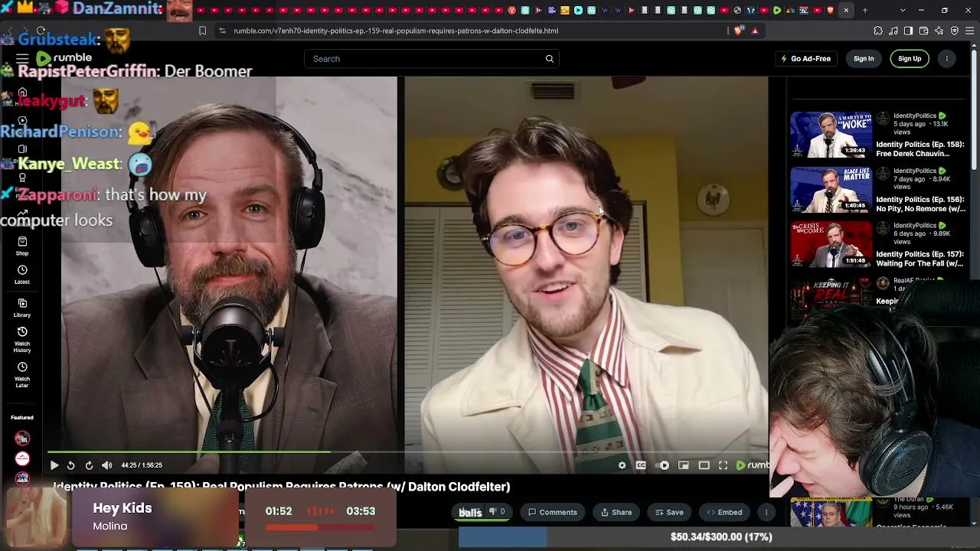Screen dimensions: 980x551
Task: Click the Sign Up button
Action: [910, 59]
